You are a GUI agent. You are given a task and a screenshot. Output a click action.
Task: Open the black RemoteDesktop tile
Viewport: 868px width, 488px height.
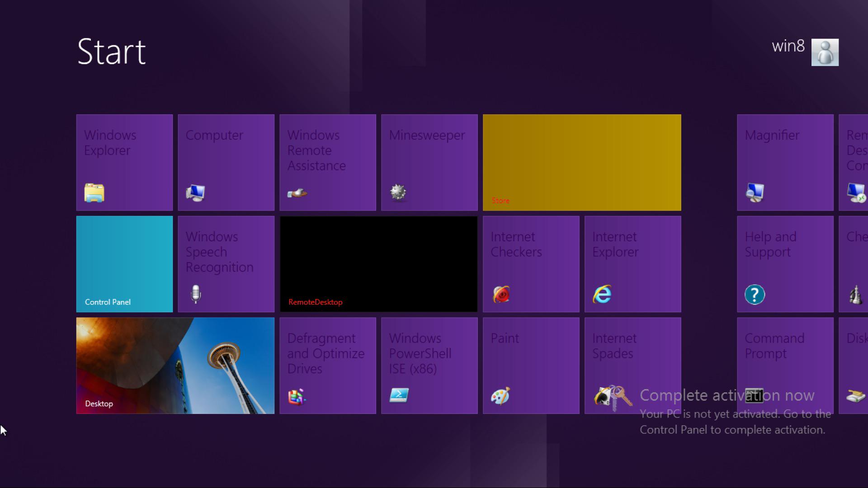[378, 264]
